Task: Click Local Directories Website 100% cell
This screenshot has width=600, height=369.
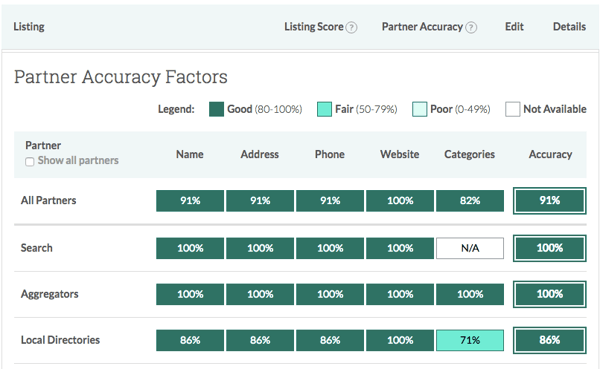Action: pos(400,340)
